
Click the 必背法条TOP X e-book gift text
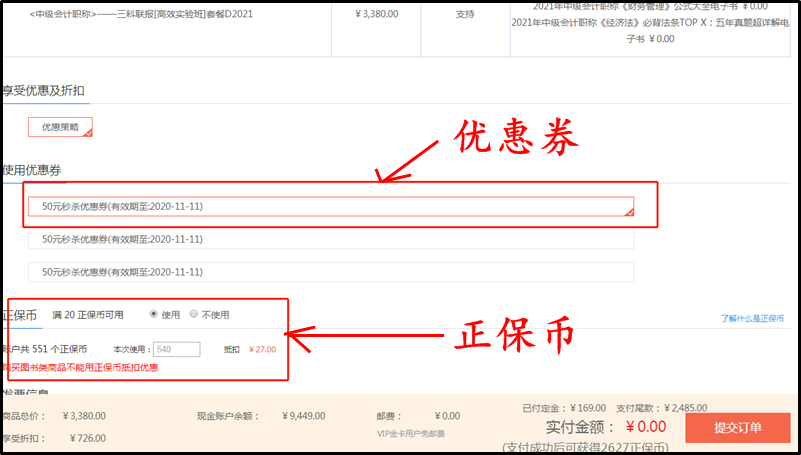[x=650, y=31]
